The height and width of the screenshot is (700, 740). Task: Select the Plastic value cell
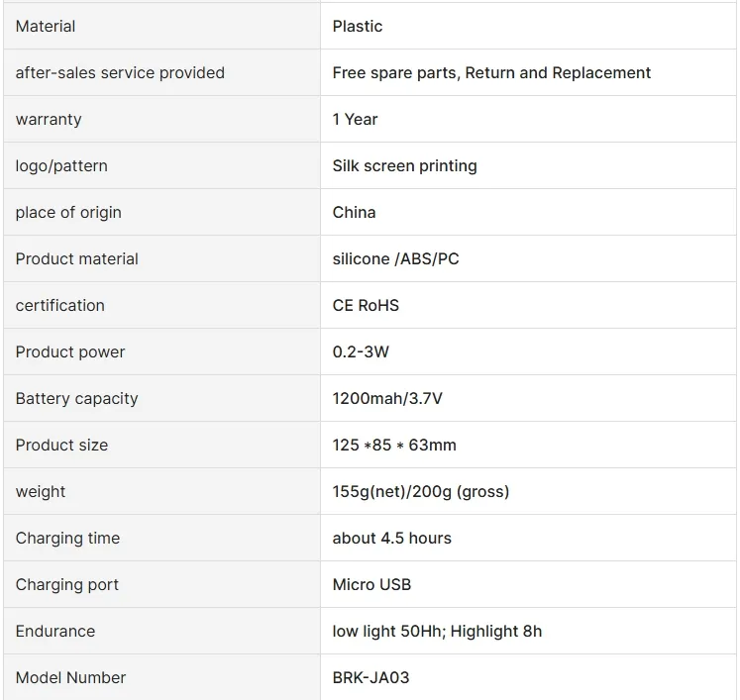(358, 27)
